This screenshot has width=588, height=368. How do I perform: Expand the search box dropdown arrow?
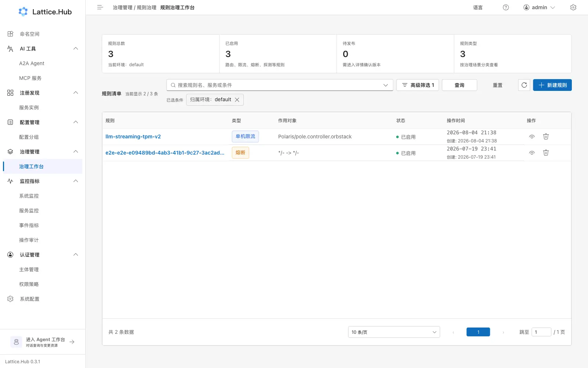pyautogui.click(x=386, y=85)
